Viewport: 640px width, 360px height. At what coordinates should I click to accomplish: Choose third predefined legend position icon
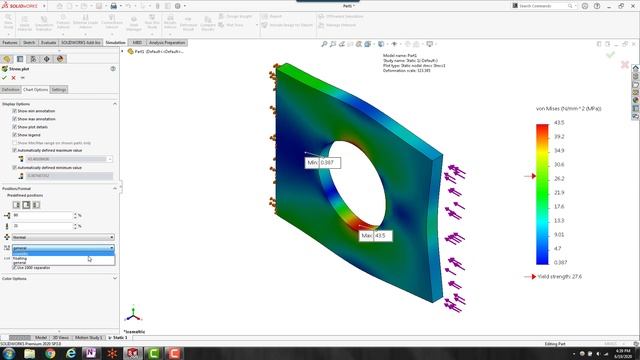point(36,205)
